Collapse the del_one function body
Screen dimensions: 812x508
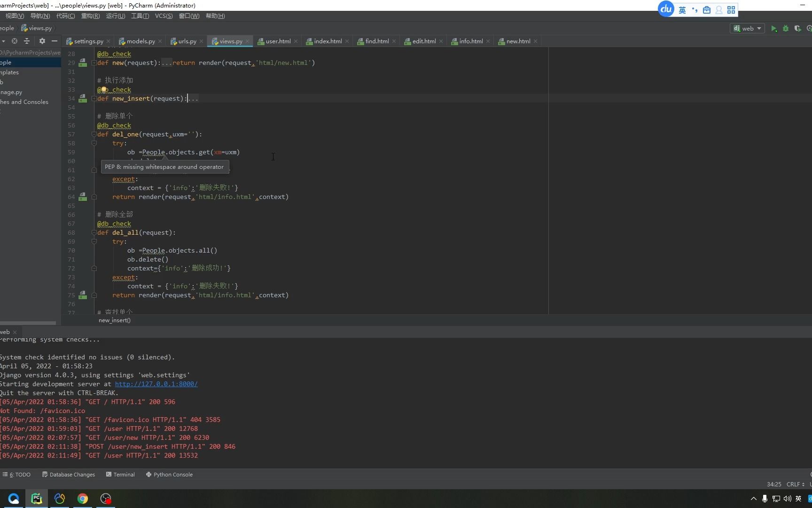click(x=94, y=134)
